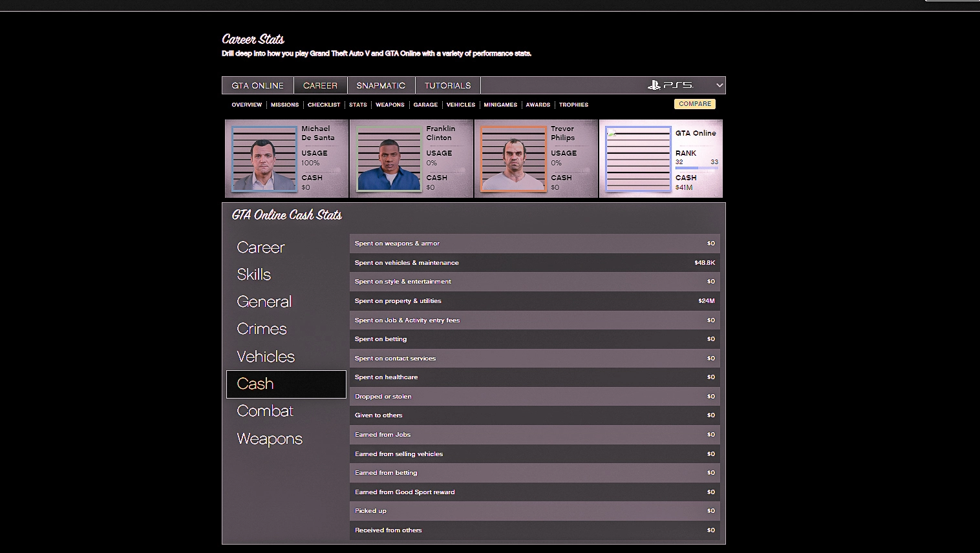Open the GARAGE sub-navigation link
The width and height of the screenshot is (980, 553).
425,105
